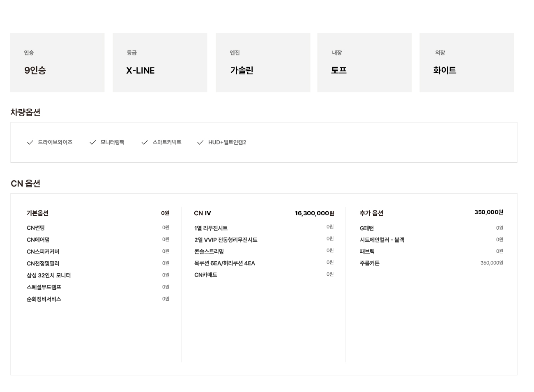
Task: Click the G패턴 additional option
Action: pos(367,228)
